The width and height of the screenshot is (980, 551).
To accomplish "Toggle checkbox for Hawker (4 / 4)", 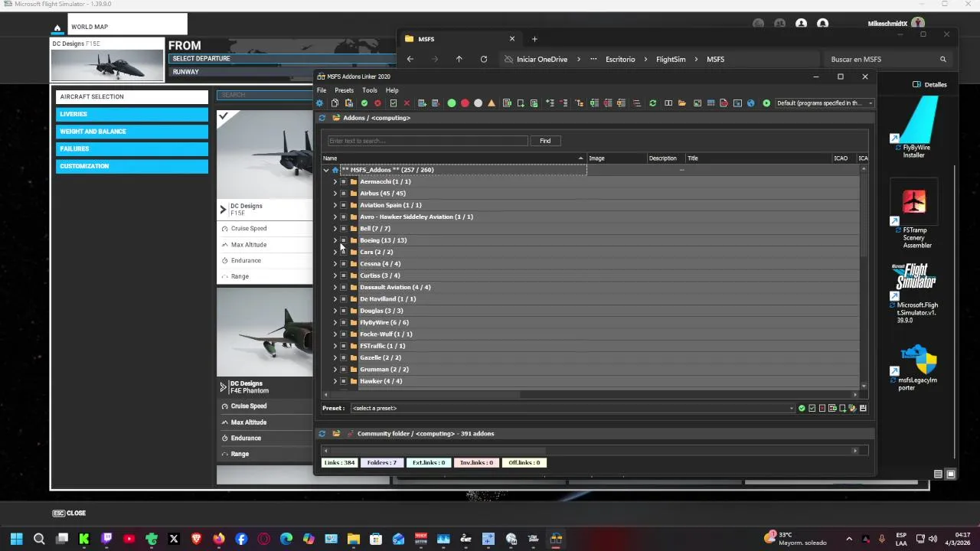I will (344, 381).
